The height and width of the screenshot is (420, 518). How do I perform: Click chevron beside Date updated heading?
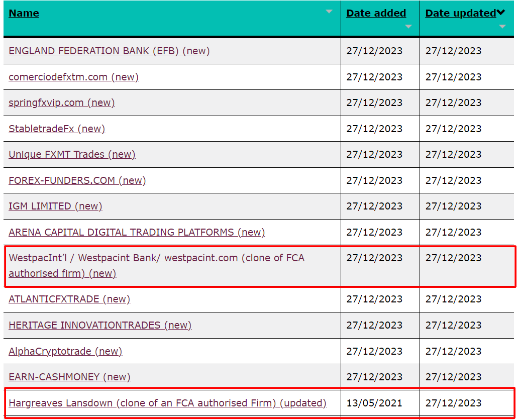(x=501, y=13)
